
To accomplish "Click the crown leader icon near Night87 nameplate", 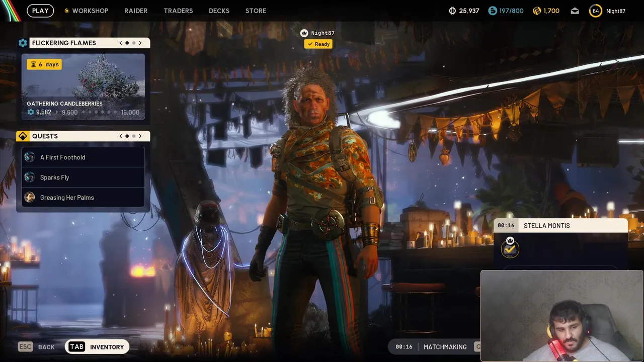I will [304, 33].
